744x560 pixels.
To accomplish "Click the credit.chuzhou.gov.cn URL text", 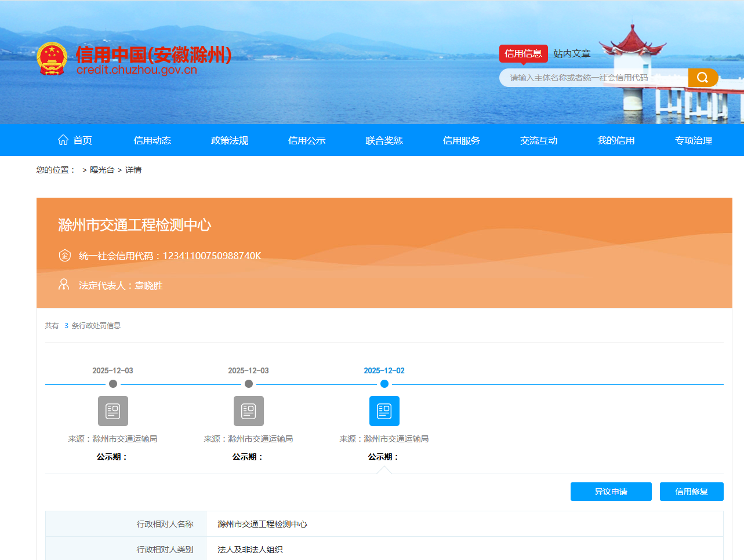I will click(x=137, y=70).
